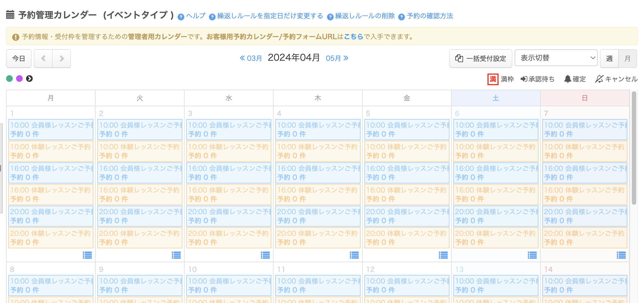Image resolution: width=644 pixels, height=303 pixels.
Task: Click the next-week right arrow button
Action: (x=62, y=59)
